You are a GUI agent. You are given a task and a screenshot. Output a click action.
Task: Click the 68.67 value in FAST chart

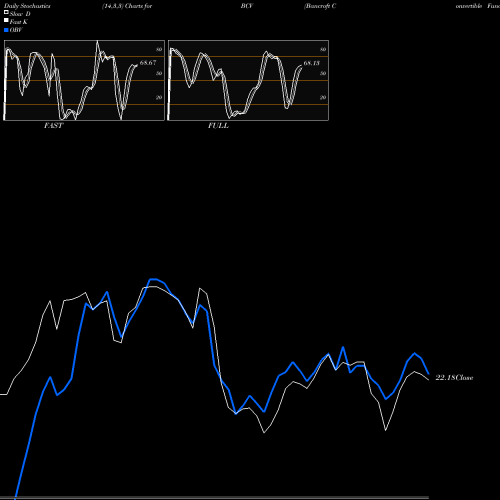148,63
